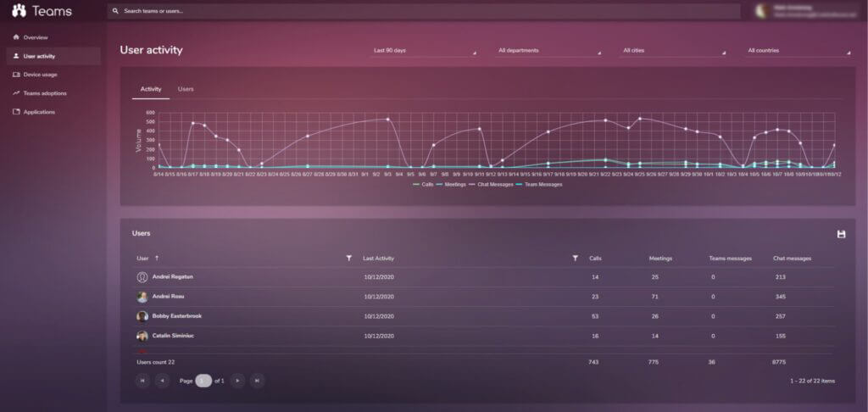The image size is (868, 412).
Task: Open Bobby Easterbrook's user row
Action: coord(176,316)
